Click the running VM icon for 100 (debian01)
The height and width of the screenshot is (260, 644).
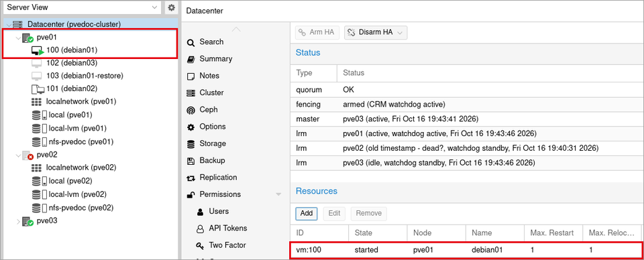click(x=38, y=50)
